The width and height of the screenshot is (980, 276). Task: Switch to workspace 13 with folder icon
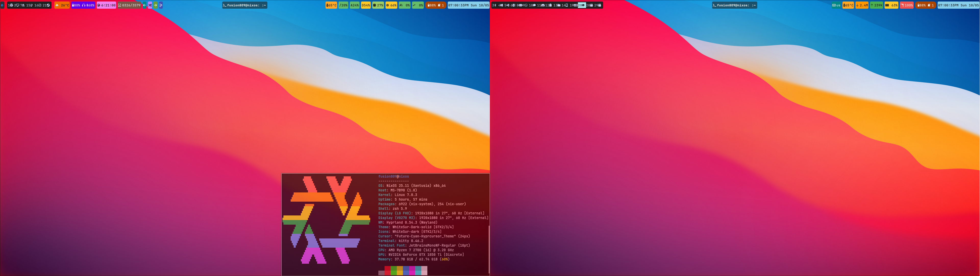pos(557,5)
